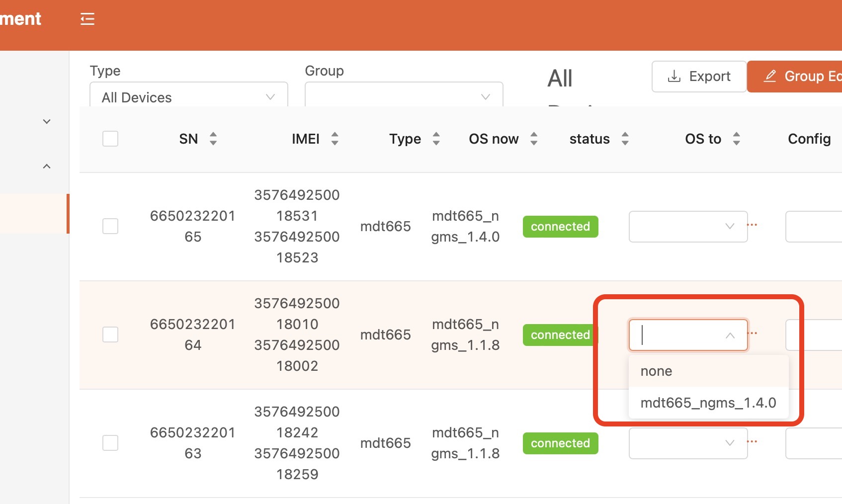The image size is (842, 504).
Task: Choose the none option in the OS list
Action: [709, 371]
